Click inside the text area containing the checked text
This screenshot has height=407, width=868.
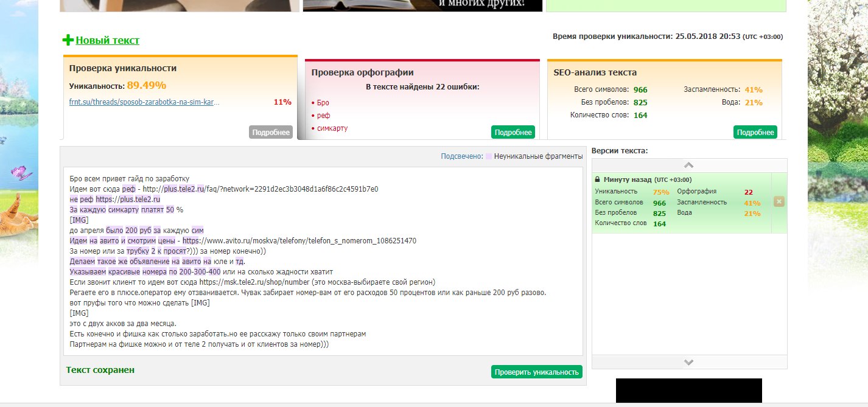pyautogui.click(x=323, y=262)
